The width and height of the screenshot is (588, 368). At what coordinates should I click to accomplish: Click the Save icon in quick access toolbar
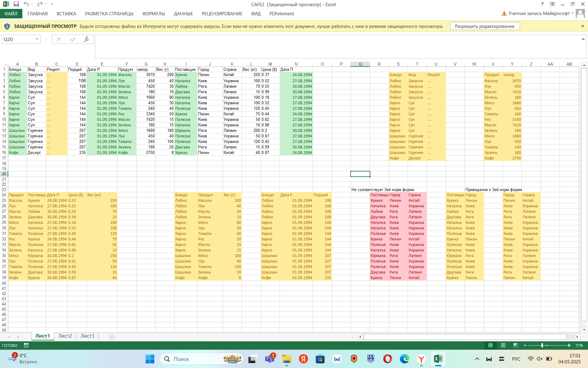point(16,4)
